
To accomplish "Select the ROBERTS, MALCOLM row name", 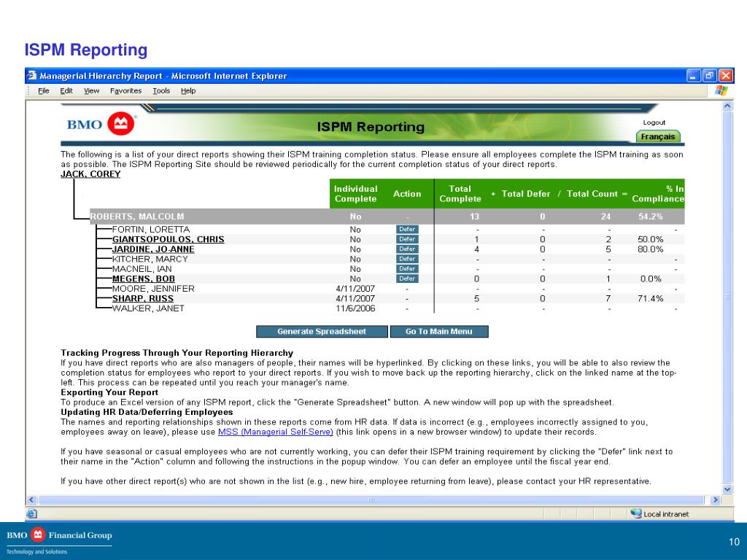I will pyautogui.click(x=137, y=217).
